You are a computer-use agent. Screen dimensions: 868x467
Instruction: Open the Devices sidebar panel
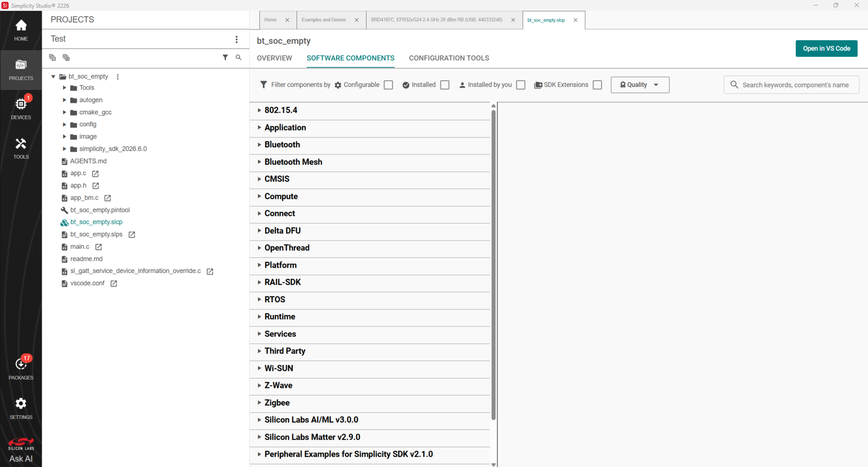click(21, 109)
